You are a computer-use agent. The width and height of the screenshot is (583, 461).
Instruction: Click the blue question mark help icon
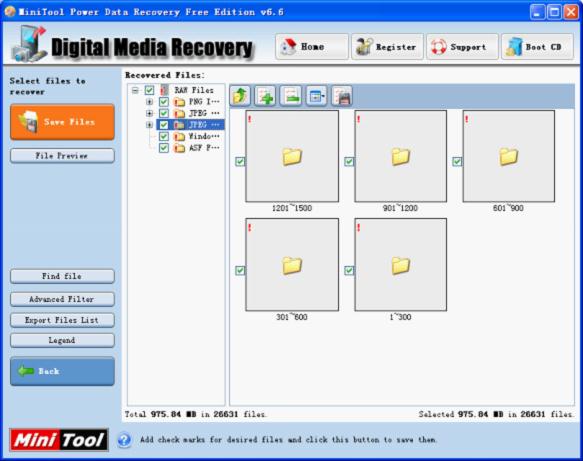[x=124, y=440]
